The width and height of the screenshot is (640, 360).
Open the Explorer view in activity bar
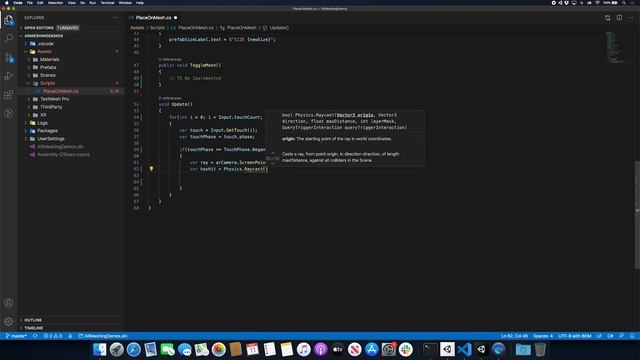click(x=9, y=19)
